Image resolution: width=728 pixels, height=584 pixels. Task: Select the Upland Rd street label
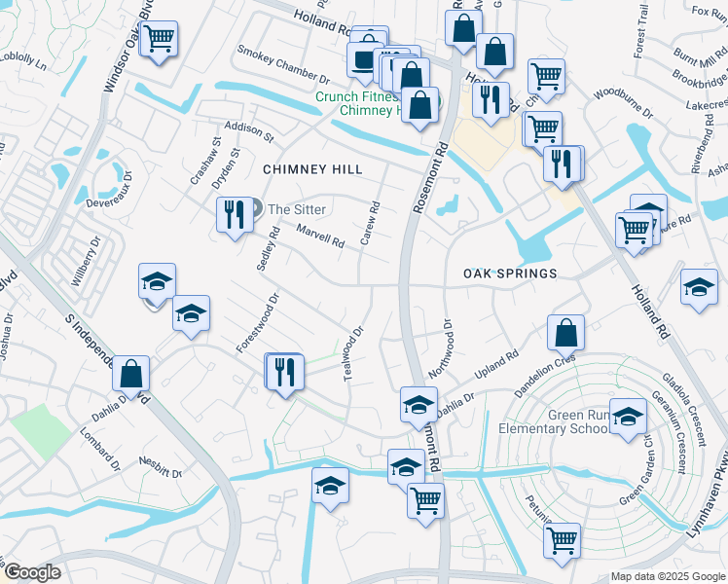point(496,364)
